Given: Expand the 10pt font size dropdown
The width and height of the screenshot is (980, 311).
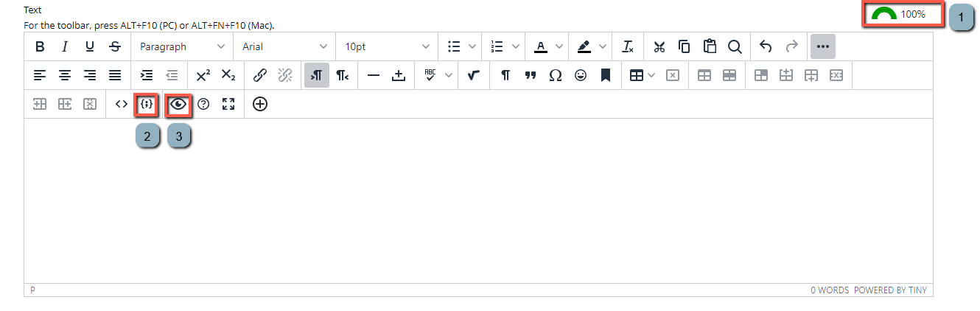Looking at the screenshot, I should point(387,46).
